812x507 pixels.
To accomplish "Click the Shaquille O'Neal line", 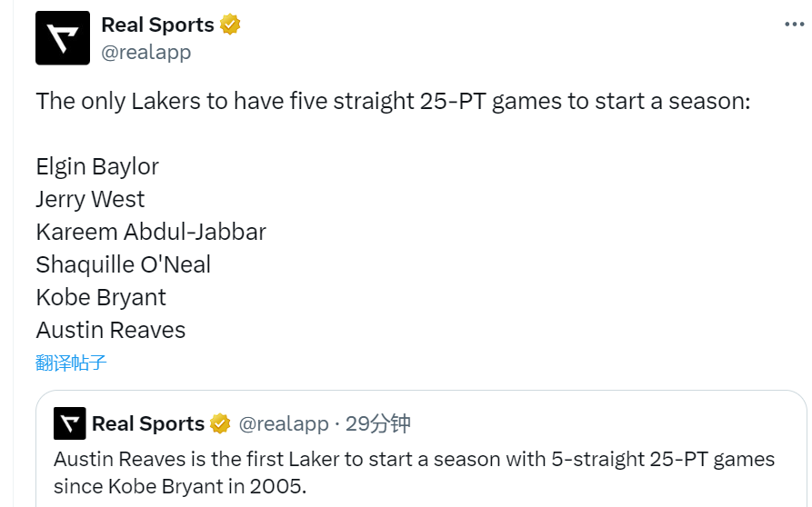I will (x=123, y=264).
